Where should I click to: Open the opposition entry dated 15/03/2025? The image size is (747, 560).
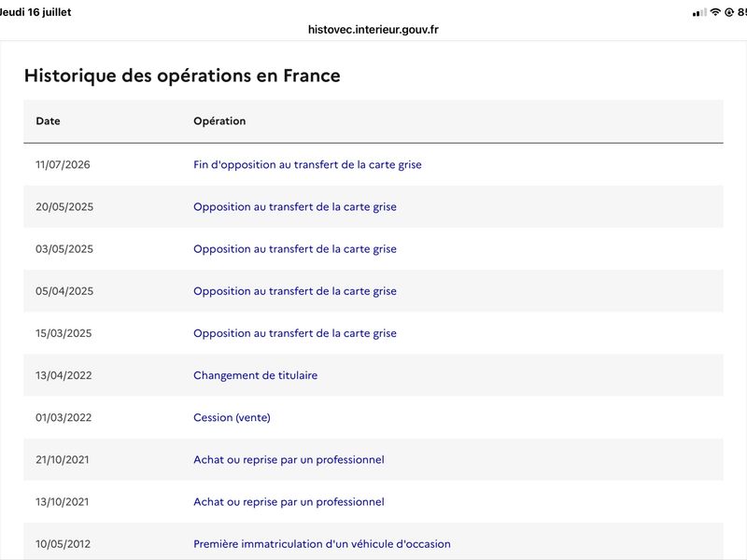pos(295,333)
